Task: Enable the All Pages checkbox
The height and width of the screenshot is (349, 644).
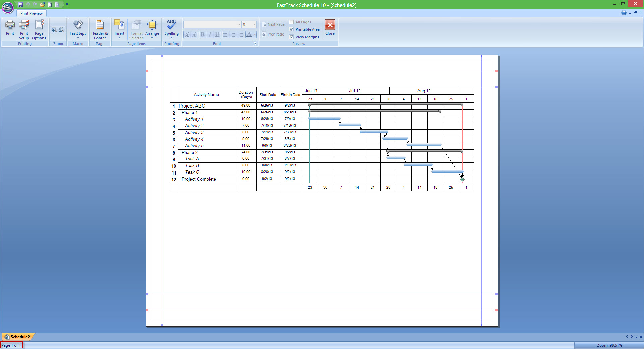Action: click(x=292, y=22)
